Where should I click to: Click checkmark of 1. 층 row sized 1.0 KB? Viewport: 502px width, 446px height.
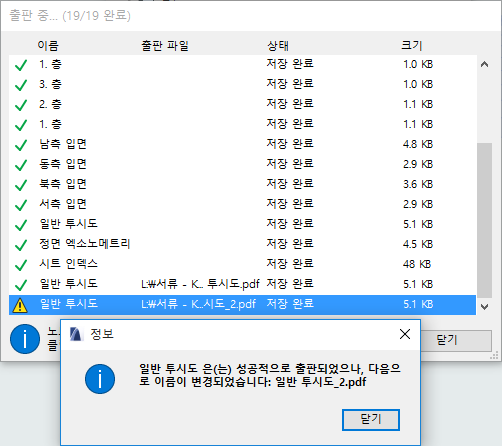coord(21,65)
